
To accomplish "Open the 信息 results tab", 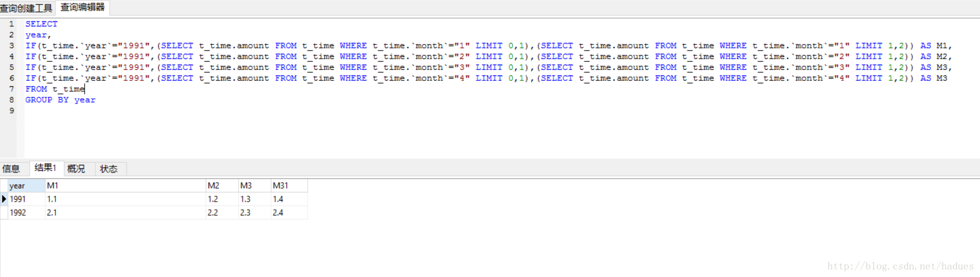I will tap(11, 169).
